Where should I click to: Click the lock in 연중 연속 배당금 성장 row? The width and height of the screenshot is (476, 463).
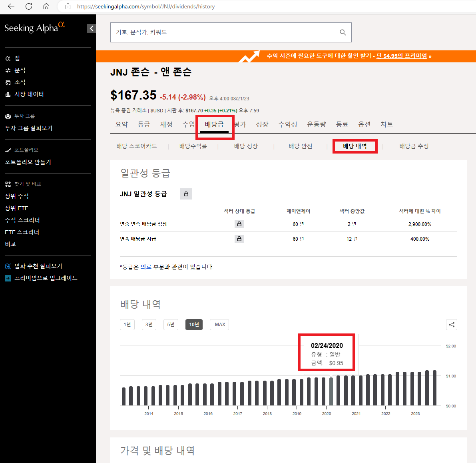(x=239, y=224)
